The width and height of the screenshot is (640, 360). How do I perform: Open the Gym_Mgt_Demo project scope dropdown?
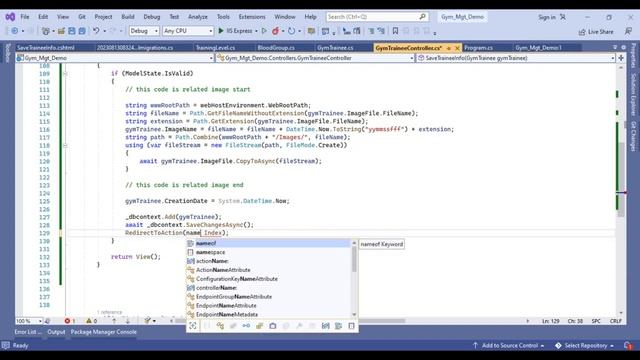[x=115, y=58]
